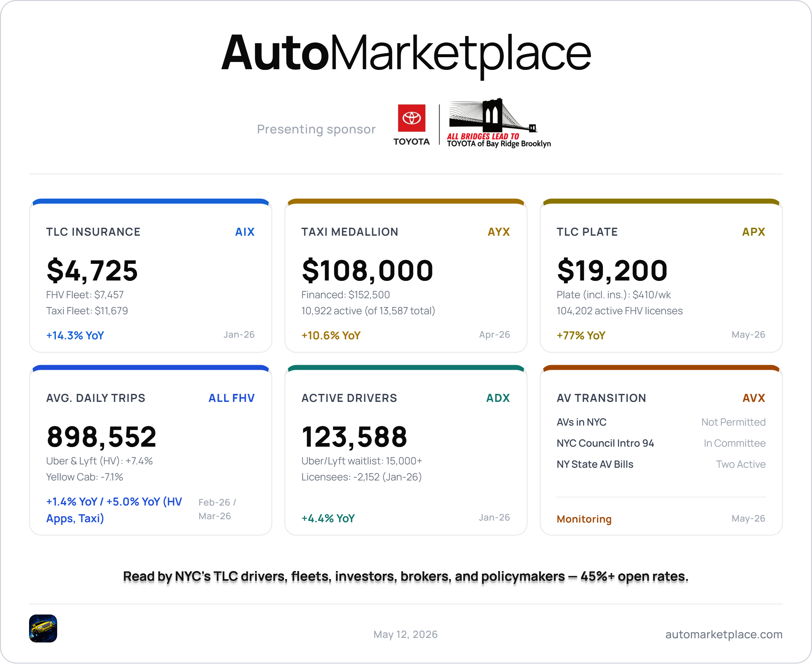Click the +14.3% YoY figure

(x=75, y=335)
